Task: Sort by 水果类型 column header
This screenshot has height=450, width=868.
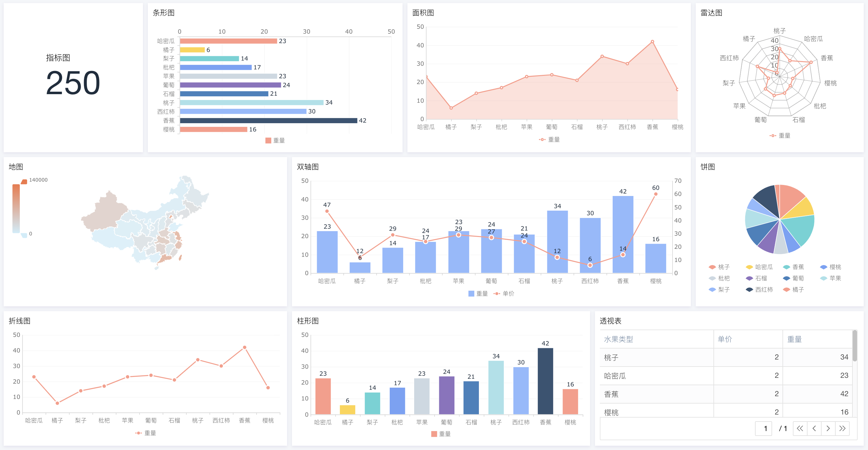Action: (618, 339)
